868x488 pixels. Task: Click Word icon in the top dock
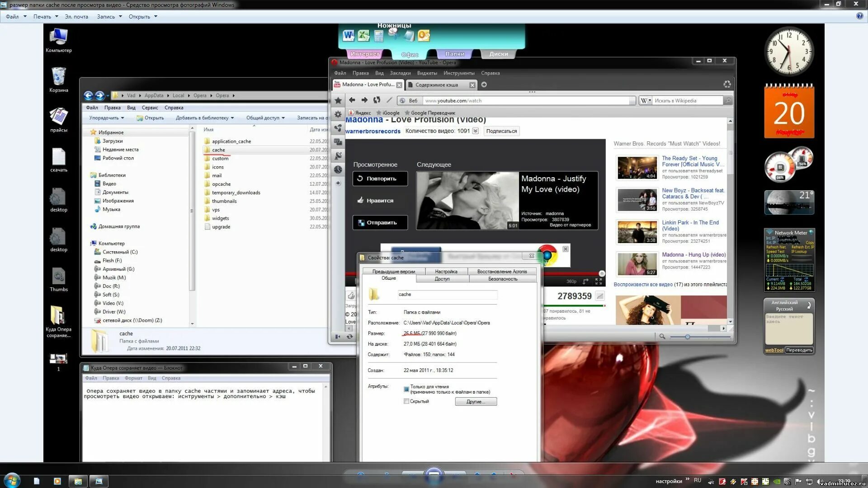349,36
